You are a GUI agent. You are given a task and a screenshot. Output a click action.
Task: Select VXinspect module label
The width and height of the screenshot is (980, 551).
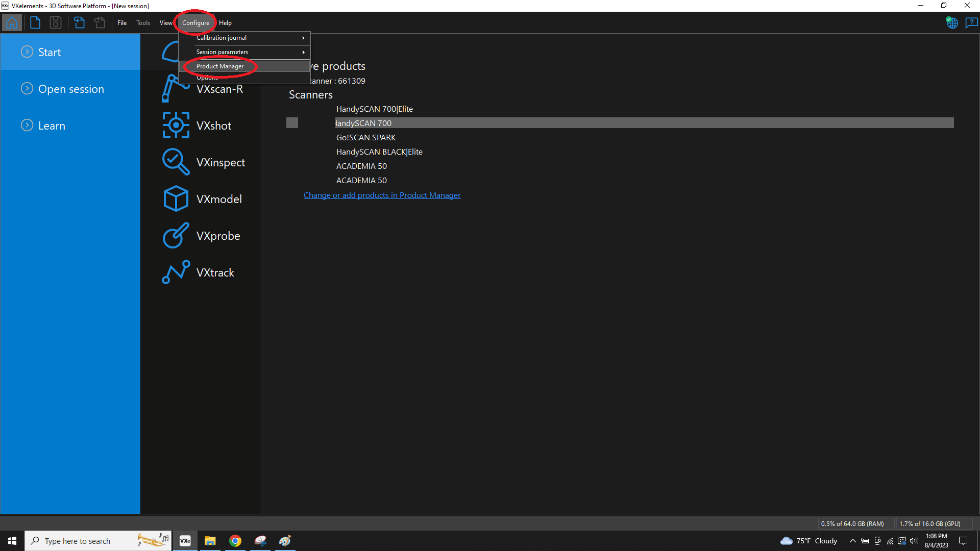pyautogui.click(x=220, y=162)
